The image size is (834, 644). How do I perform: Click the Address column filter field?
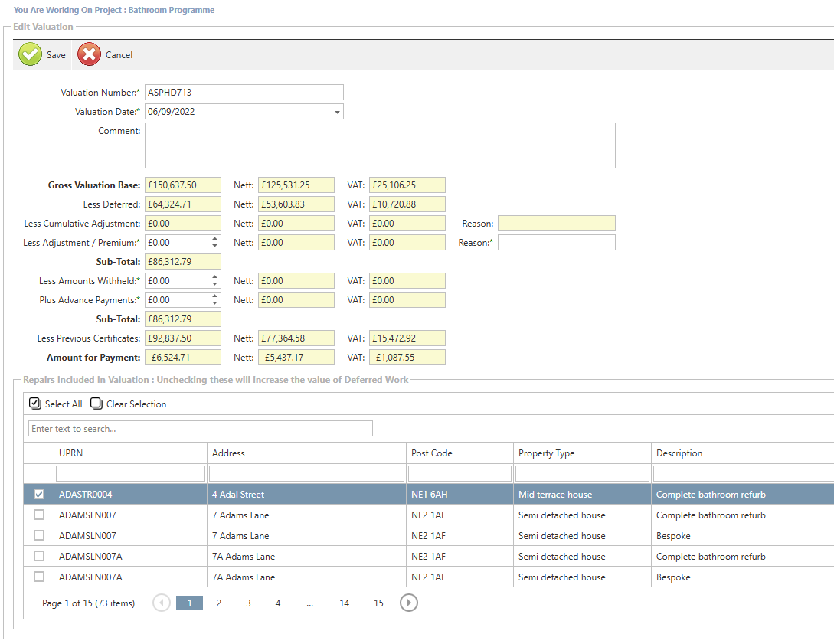coord(306,474)
